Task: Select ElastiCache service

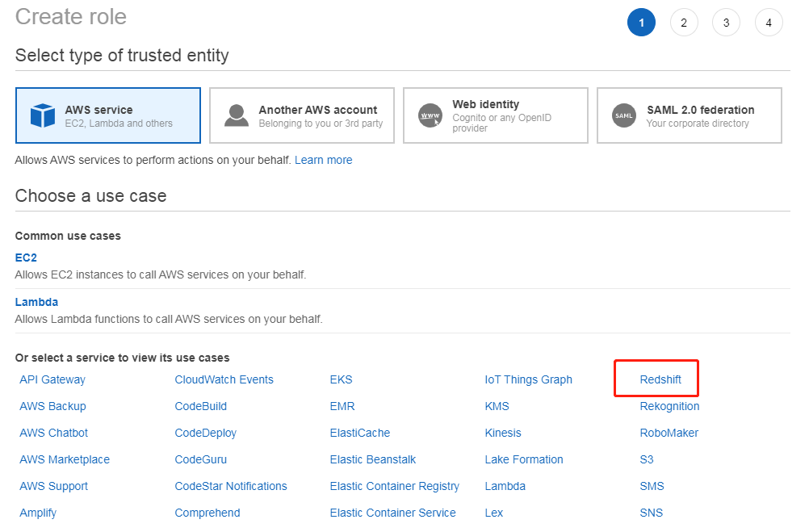Action: [x=360, y=433]
